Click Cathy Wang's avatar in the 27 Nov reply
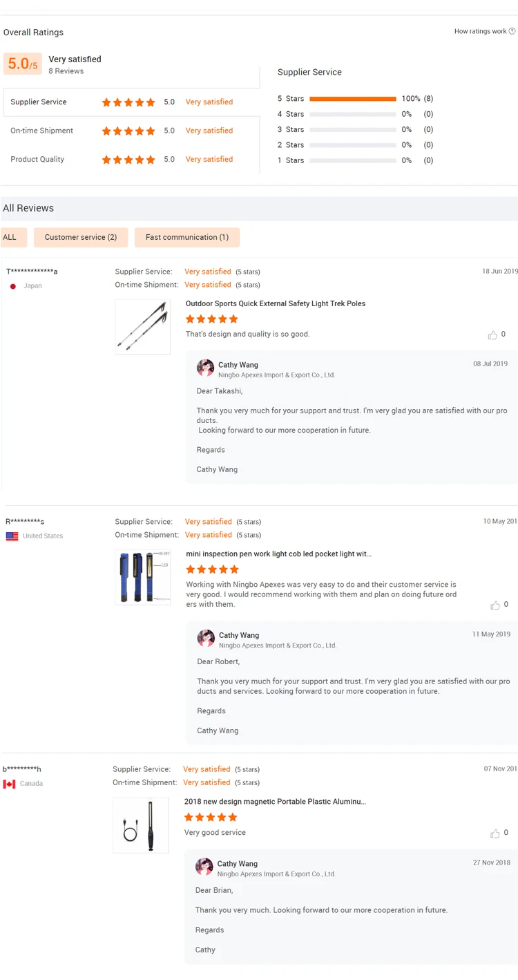The height and width of the screenshot is (980, 518). tap(204, 867)
